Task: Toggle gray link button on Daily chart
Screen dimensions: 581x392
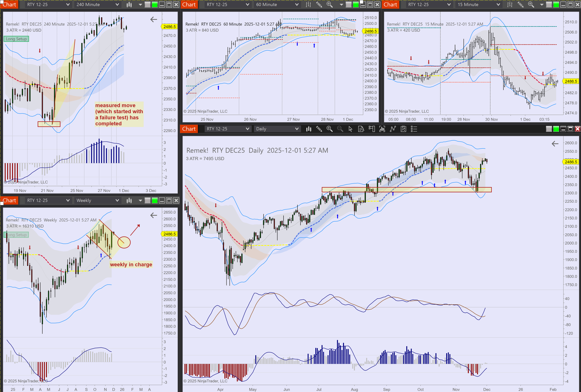Action: click(549, 129)
